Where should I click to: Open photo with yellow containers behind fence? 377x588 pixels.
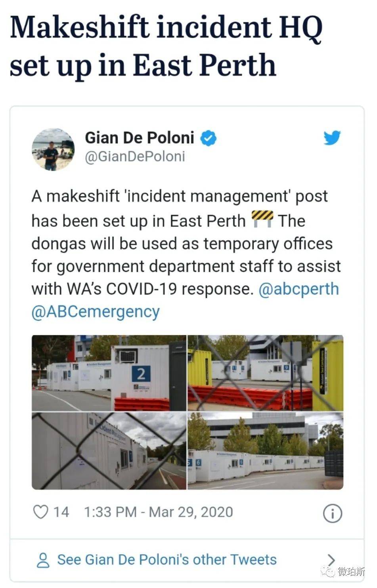point(265,373)
